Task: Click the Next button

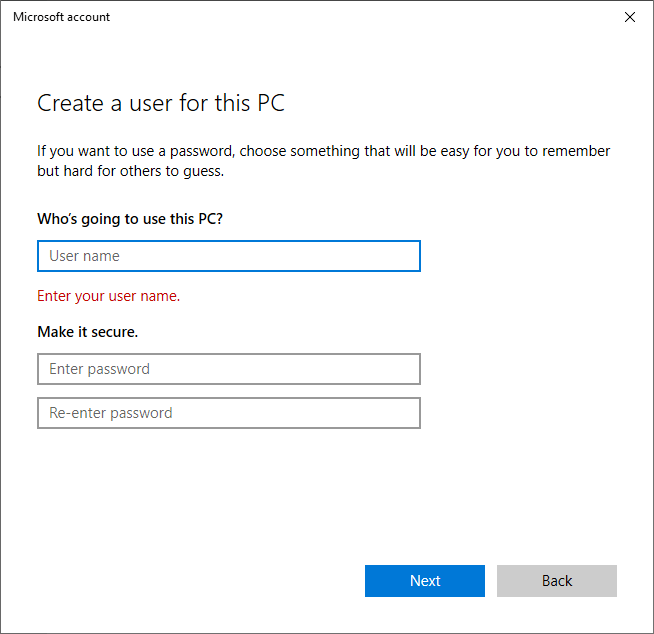Action: point(424,581)
